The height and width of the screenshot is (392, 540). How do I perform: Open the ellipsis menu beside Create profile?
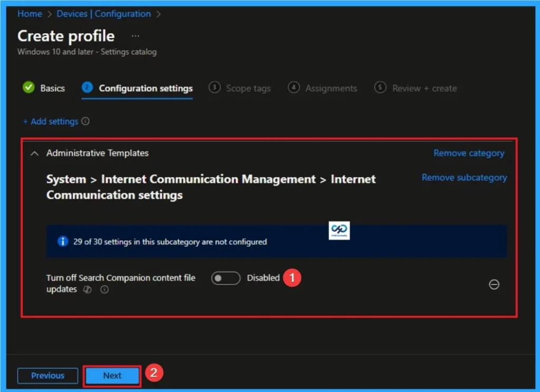pos(136,35)
